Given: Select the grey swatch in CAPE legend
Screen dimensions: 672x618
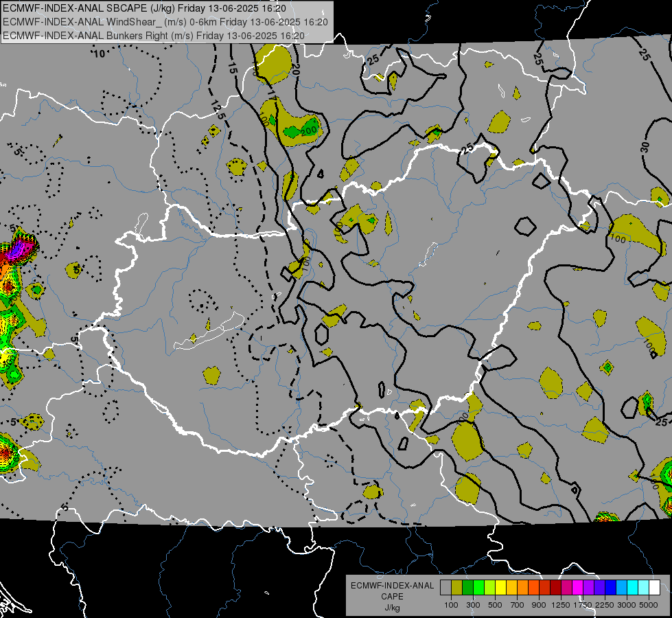Looking at the screenshot, I should [x=445, y=588].
